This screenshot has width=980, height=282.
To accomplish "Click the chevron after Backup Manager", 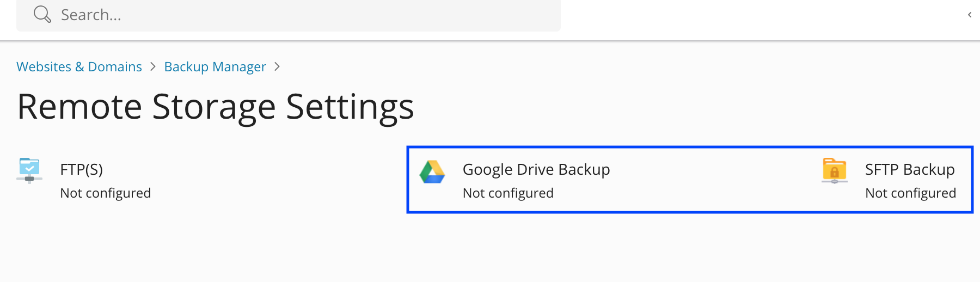I will (277, 66).
